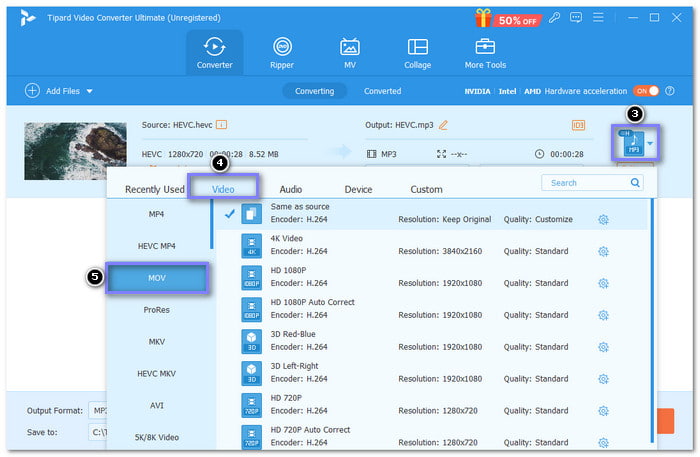Click the hardware acceleration help icon

670,91
